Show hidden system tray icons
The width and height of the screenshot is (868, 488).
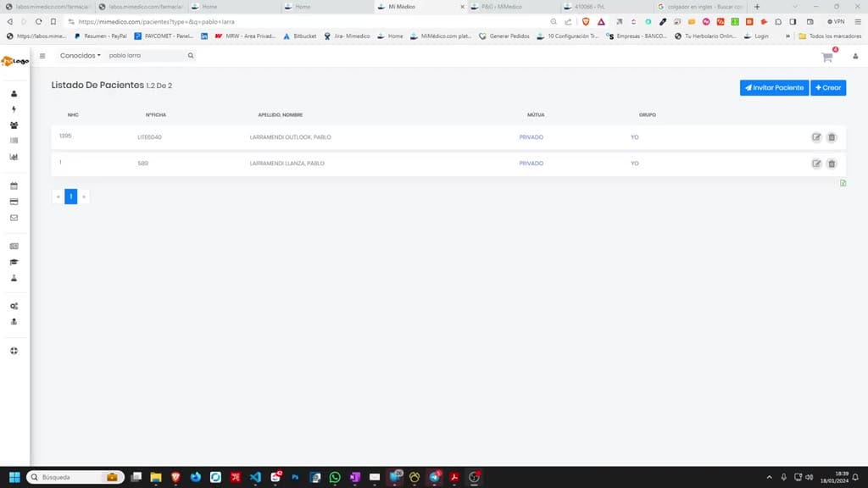[x=769, y=477]
